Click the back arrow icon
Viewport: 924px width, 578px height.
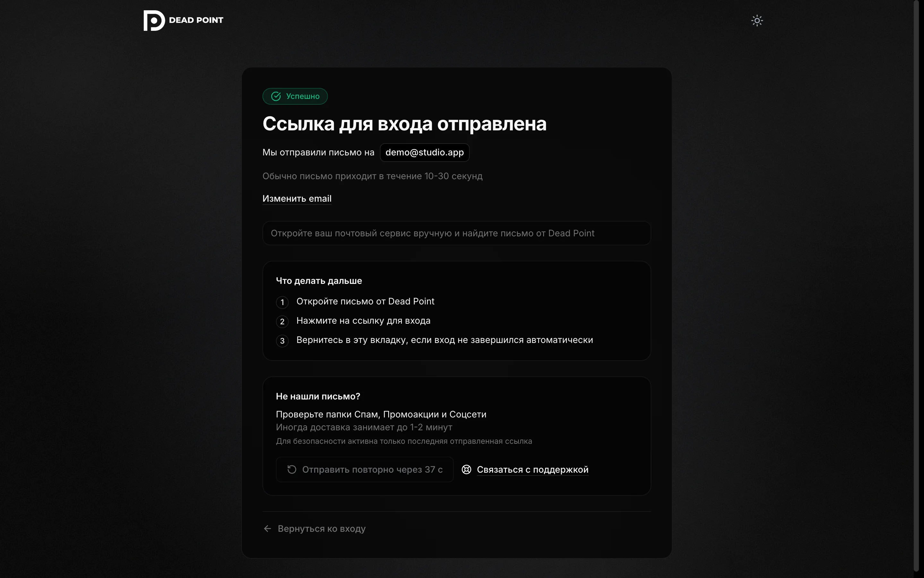[267, 529]
